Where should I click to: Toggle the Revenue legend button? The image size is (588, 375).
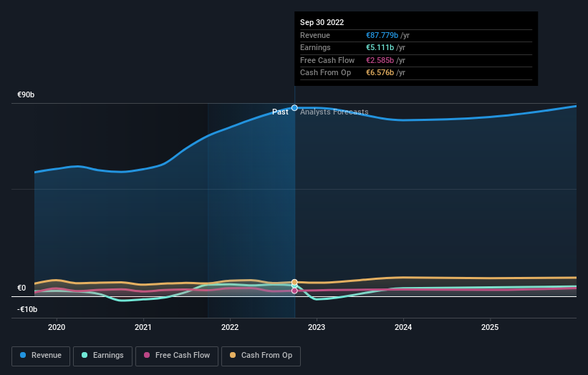pos(41,356)
